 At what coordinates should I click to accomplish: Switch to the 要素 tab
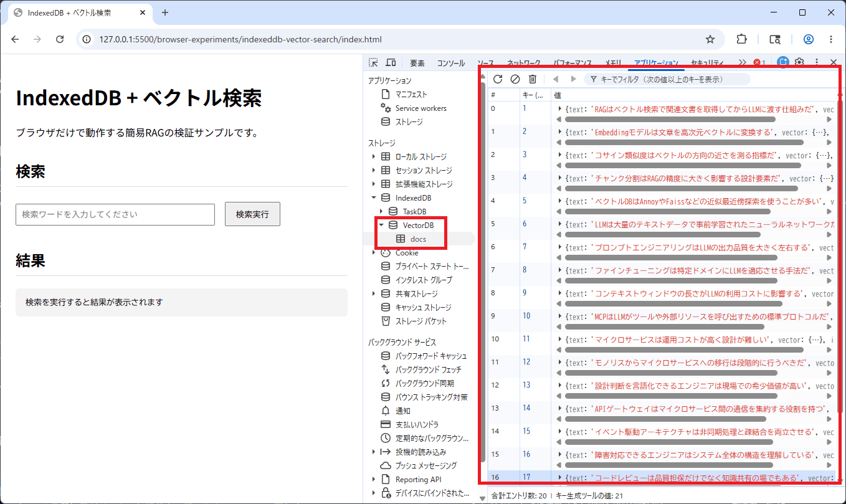click(417, 63)
